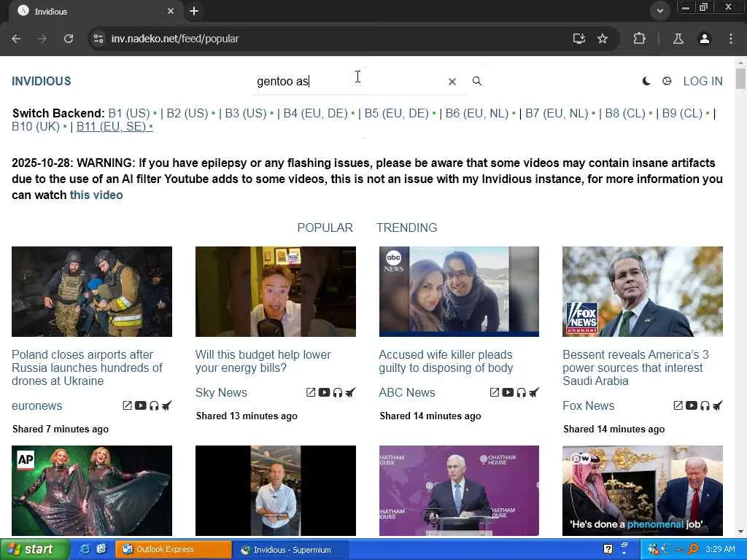The width and height of the screenshot is (747, 560).
Task: Open the Sky News channel link
Action: [221, 392]
